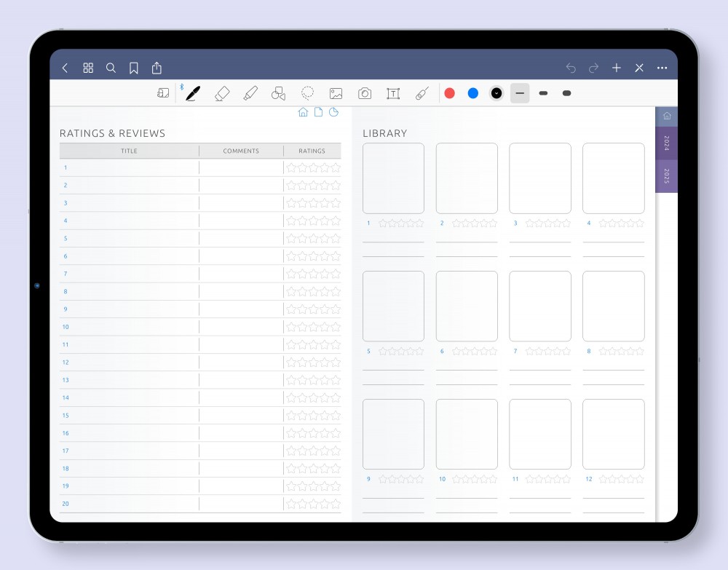
Task: Open the home side tab
Action: tap(667, 116)
